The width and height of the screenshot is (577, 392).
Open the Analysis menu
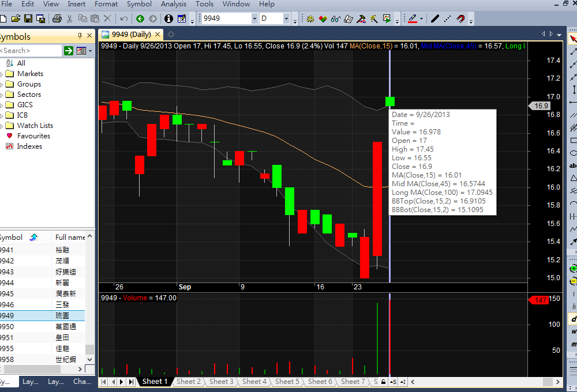[173, 4]
